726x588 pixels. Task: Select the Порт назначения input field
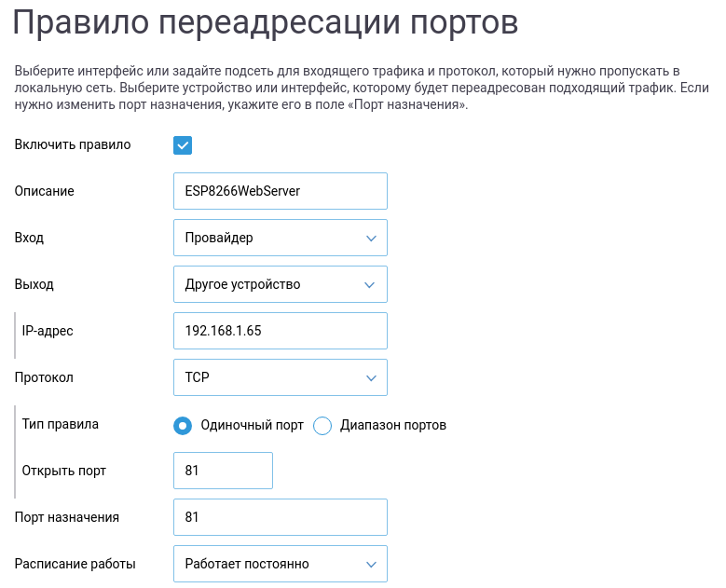tap(280, 517)
